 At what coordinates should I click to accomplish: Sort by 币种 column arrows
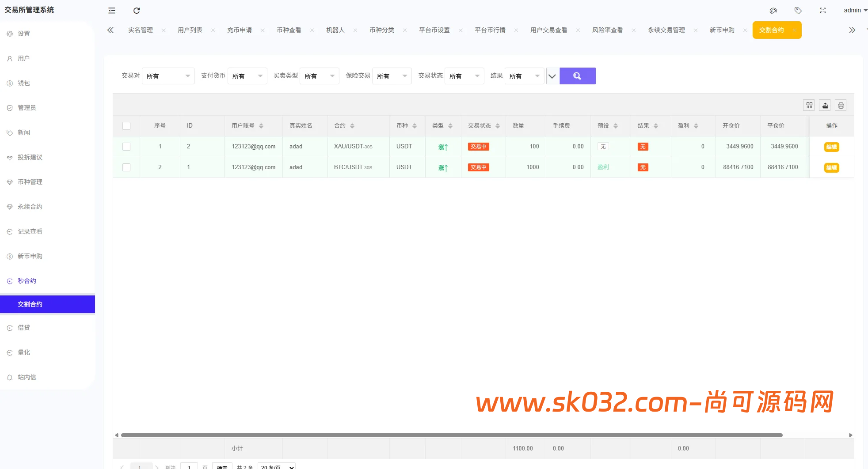[415, 126]
